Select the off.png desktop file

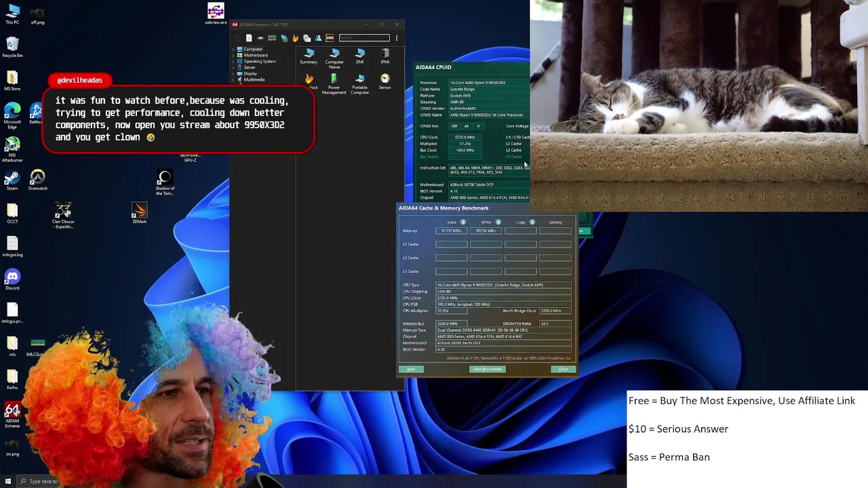point(37,16)
